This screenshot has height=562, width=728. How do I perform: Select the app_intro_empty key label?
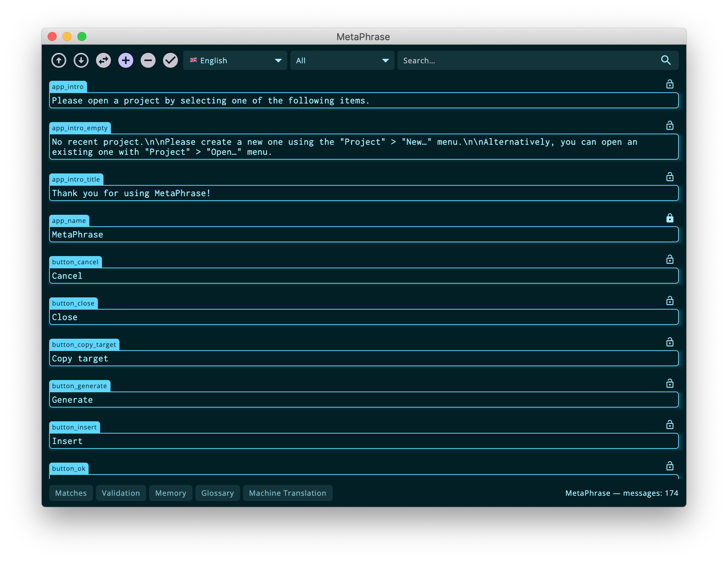tap(80, 128)
